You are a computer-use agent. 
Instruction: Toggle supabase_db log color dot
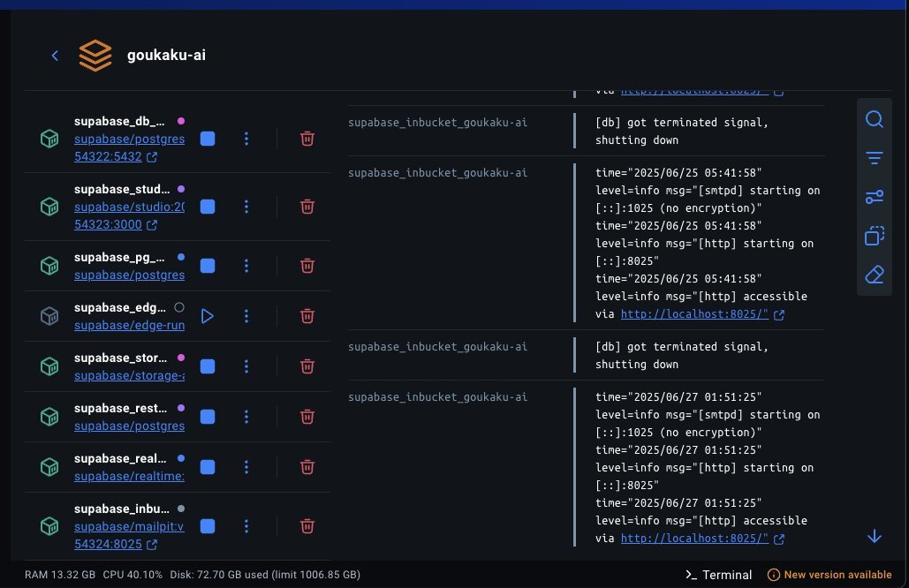coord(181,121)
